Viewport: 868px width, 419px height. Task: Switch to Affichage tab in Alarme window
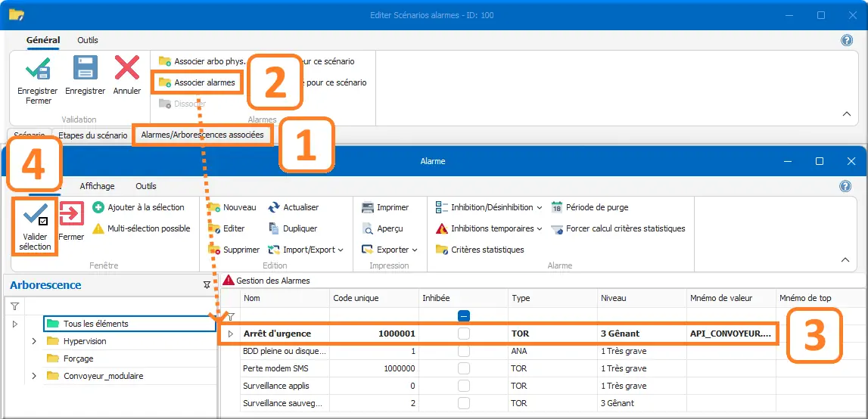97,186
